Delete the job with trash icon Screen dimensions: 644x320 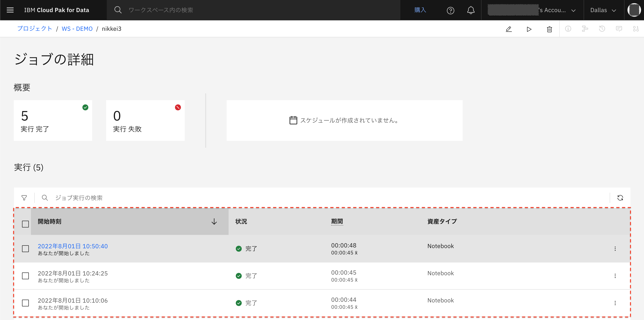click(x=549, y=29)
